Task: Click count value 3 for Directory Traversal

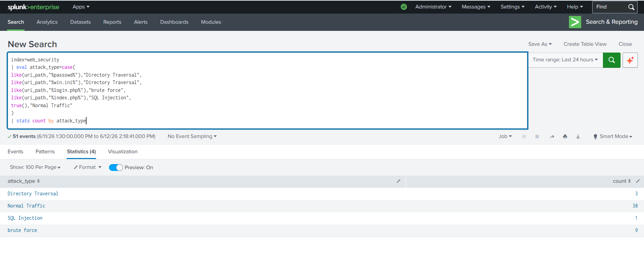Action: [x=637, y=194]
